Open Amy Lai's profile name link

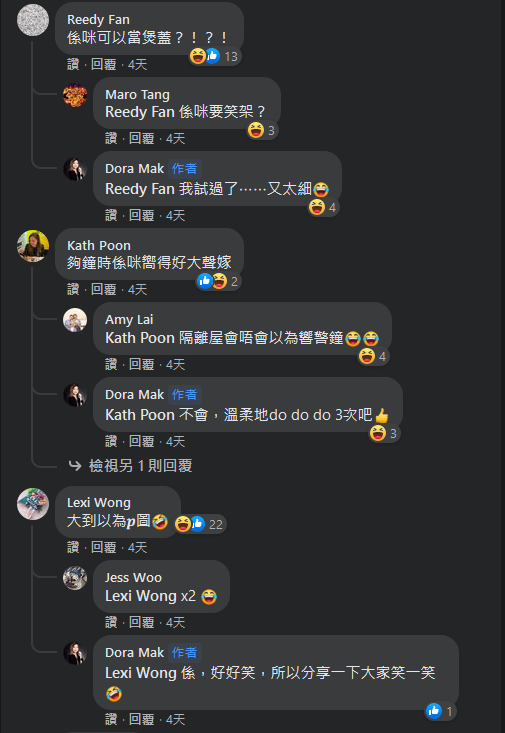click(x=129, y=320)
